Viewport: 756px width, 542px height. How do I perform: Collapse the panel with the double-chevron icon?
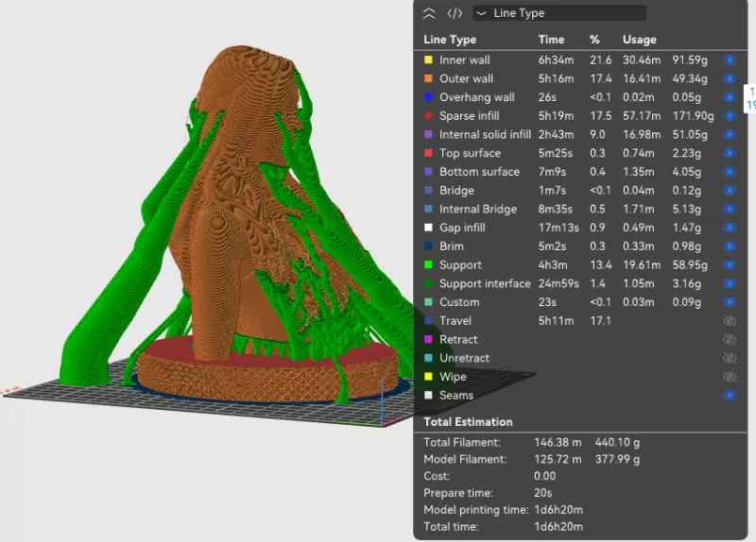click(x=429, y=13)
